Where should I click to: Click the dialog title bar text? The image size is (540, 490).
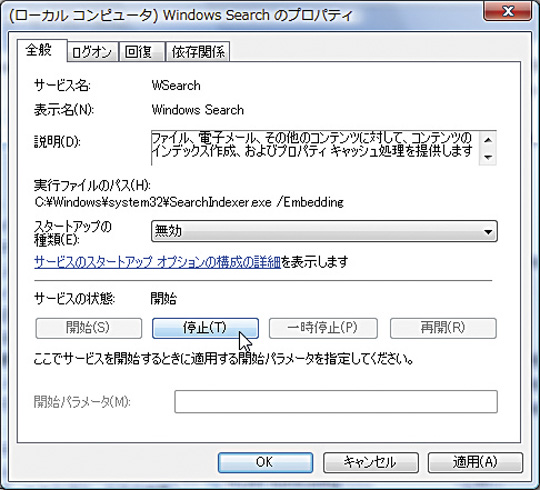pos(180,15)
